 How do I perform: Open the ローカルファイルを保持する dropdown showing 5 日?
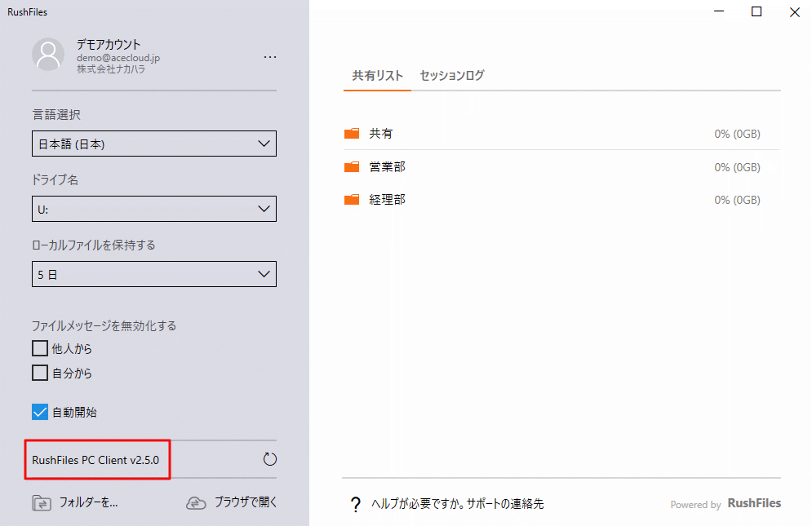pos(153,274)
